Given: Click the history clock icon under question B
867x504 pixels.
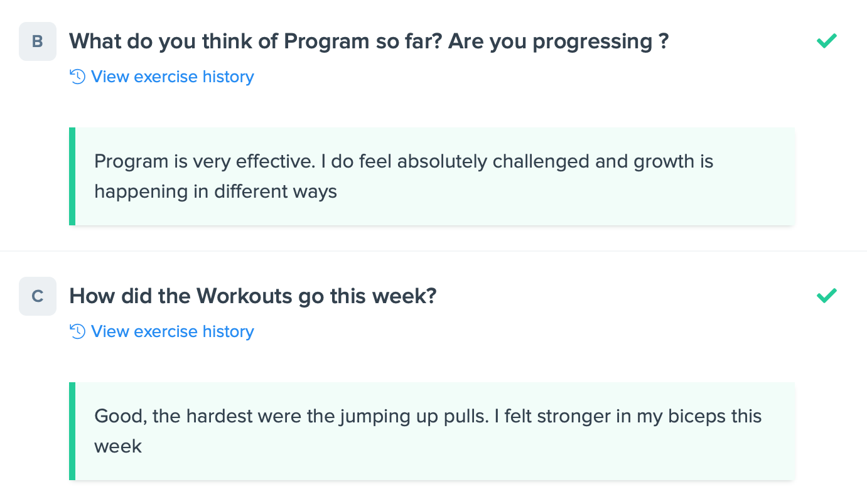Looking at the screenshot, I should [x=77, y=77].
